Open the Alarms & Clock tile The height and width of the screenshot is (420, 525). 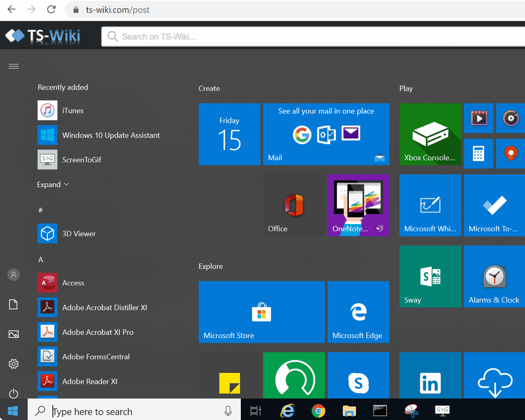coord(494,276)
